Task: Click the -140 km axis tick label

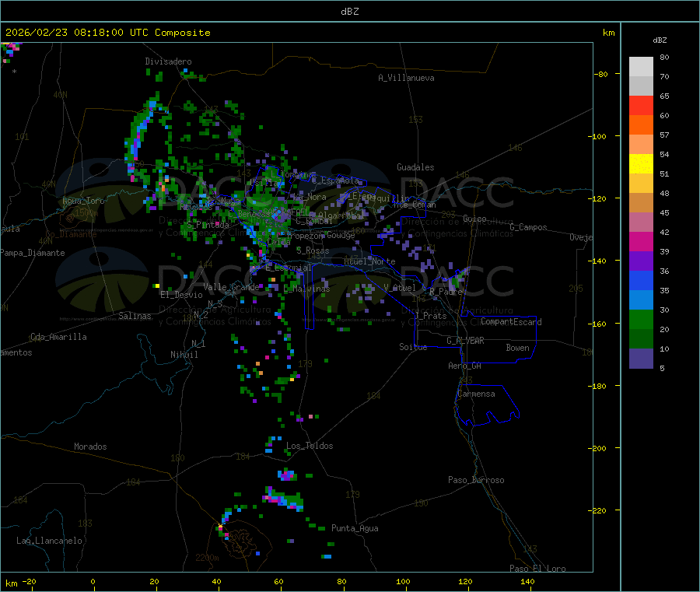Action: click(x=599, y=261)
